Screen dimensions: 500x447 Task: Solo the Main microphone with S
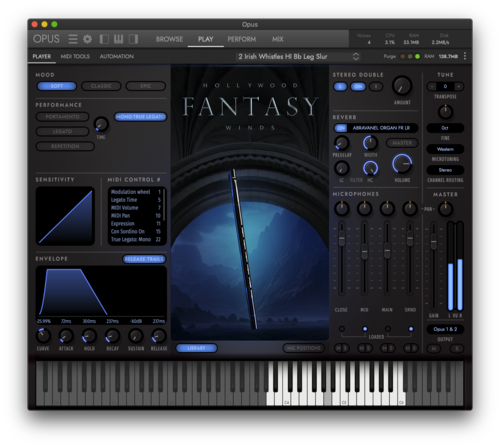click(x=391, y=348)
